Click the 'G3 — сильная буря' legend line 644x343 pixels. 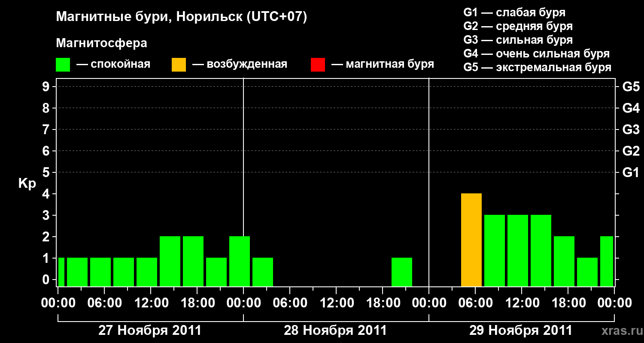coord(518,40)
